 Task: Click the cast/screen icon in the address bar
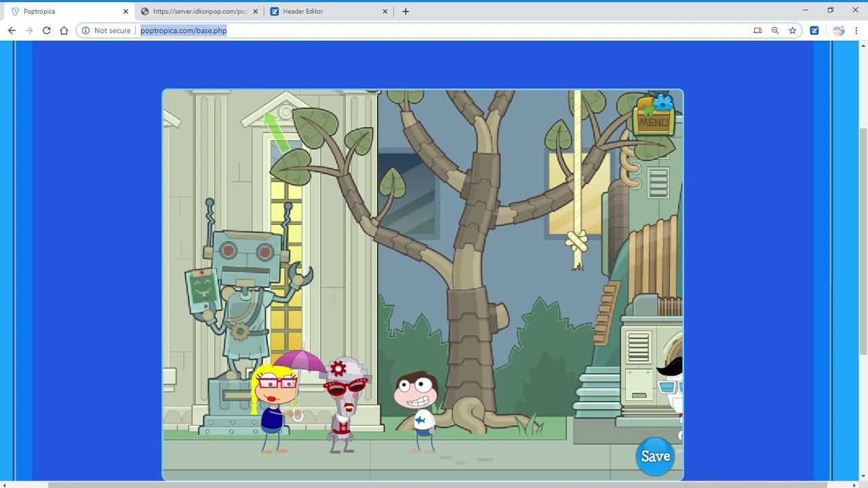757,30
